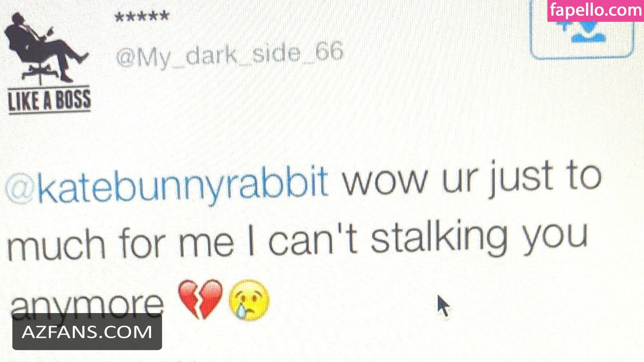The image size is (644, 362).
Task: Click the black mouse pointer arrow
Action: click(443, 306)
